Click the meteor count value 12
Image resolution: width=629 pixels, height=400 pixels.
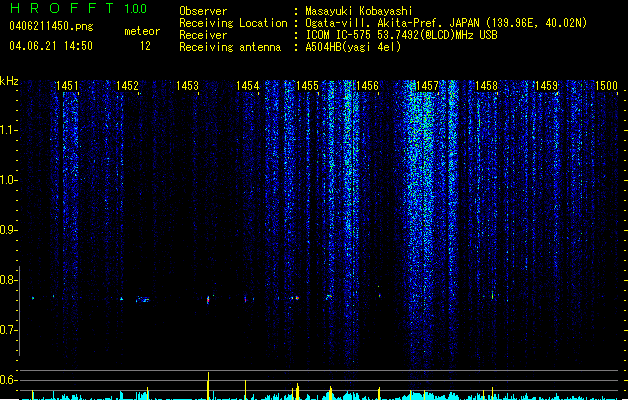pyautogui.click(x=145, y=46)
